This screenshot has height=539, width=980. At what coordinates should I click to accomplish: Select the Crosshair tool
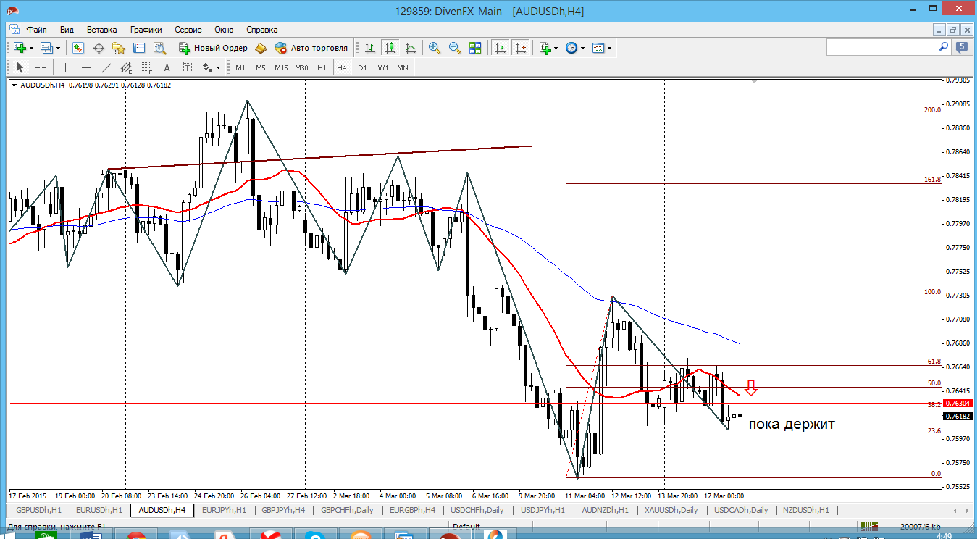[x=41, y=67]
